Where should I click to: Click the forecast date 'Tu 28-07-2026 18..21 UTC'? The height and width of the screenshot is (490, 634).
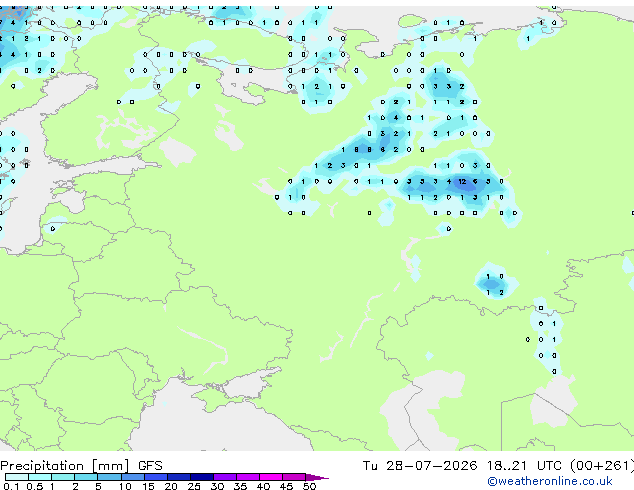tap(462, 466)
